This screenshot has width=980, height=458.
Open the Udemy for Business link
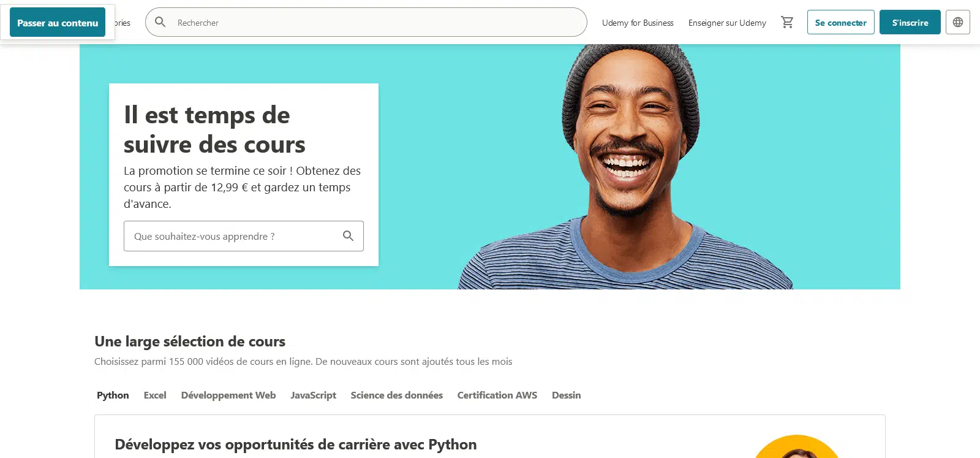(638, 23)
